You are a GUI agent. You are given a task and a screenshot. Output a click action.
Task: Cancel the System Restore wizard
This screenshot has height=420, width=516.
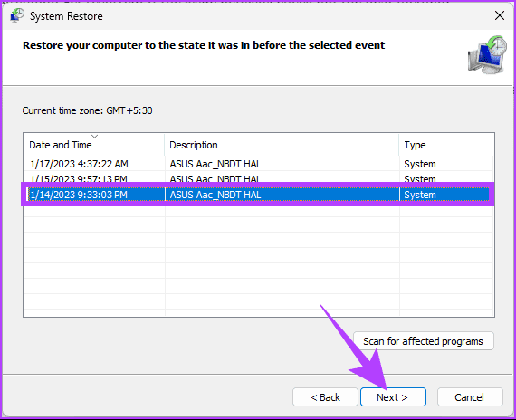(470, 397)
